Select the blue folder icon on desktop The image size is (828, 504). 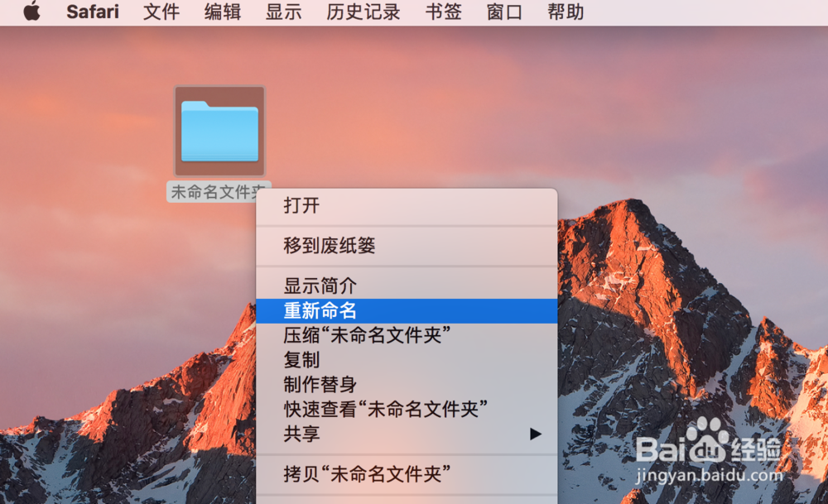pyautogui.click(x=219, y=131)
